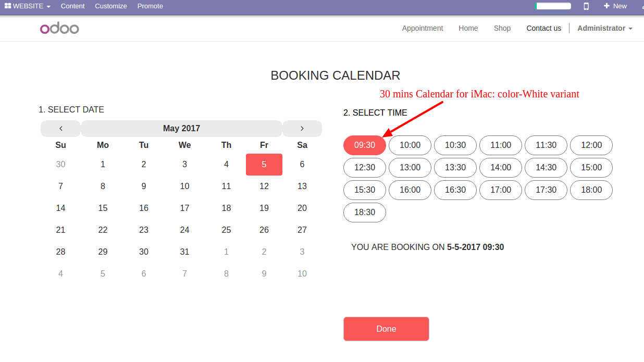Open the WEBSITE apps menu

point(28,6)
